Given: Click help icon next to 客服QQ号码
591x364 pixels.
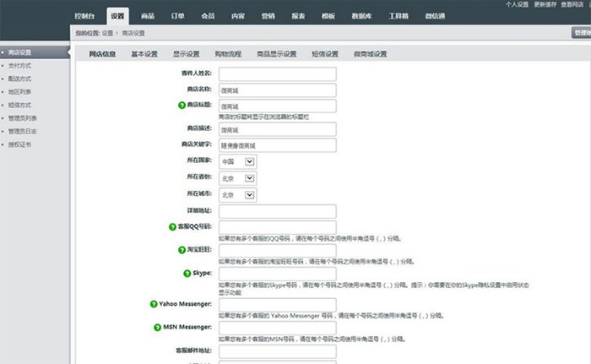Looking at the screenshot, I should click(x=173, y=227).
